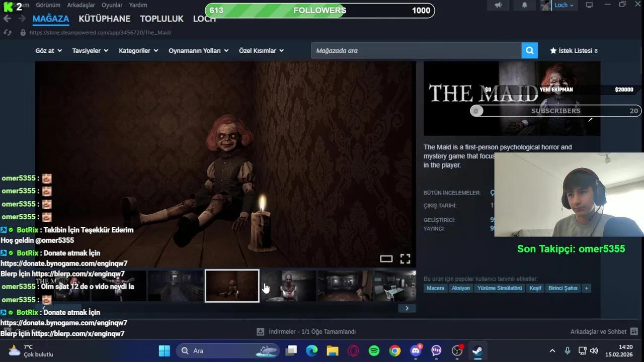Click the Yürüme Simülatörü tag
The width and height of the screenshot is (644, 362).
500,288
